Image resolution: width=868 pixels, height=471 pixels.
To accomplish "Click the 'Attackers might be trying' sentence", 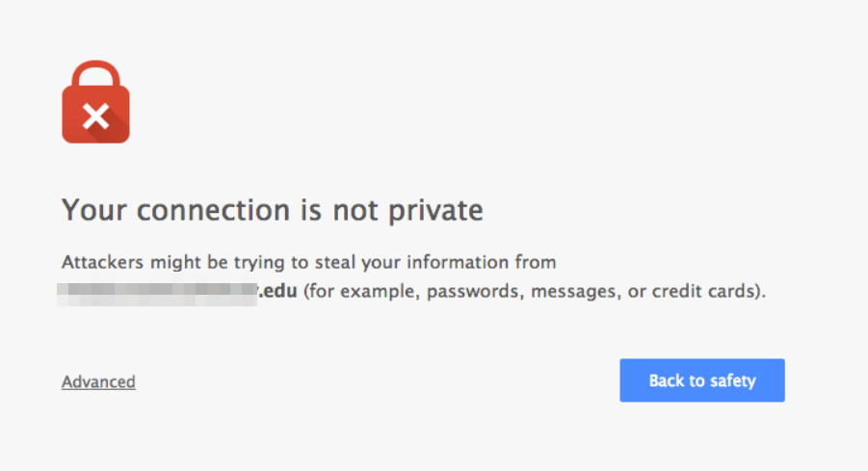I will pos(309,262).
